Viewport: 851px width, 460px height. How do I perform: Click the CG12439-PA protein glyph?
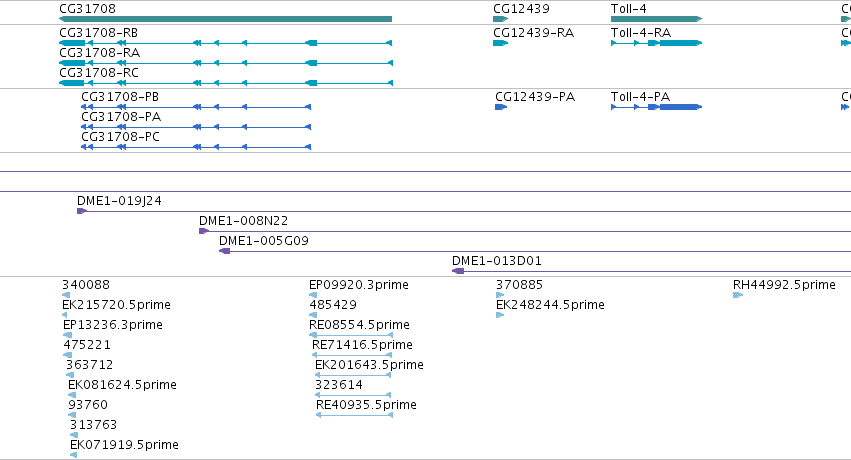click(501, 107)
